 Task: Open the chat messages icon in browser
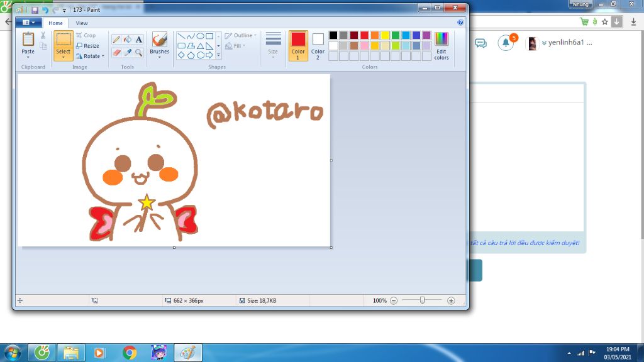(481, 43)
